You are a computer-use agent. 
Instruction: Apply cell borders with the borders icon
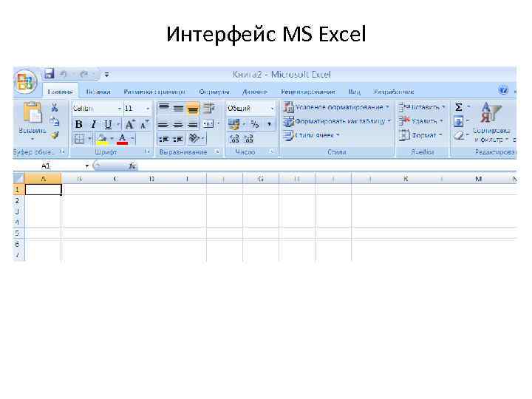pos(79,139)
